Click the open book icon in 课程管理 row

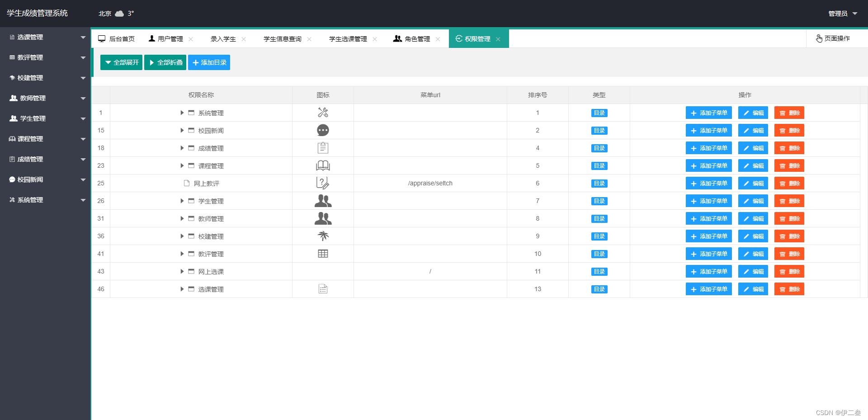click(x=323, y=165)
